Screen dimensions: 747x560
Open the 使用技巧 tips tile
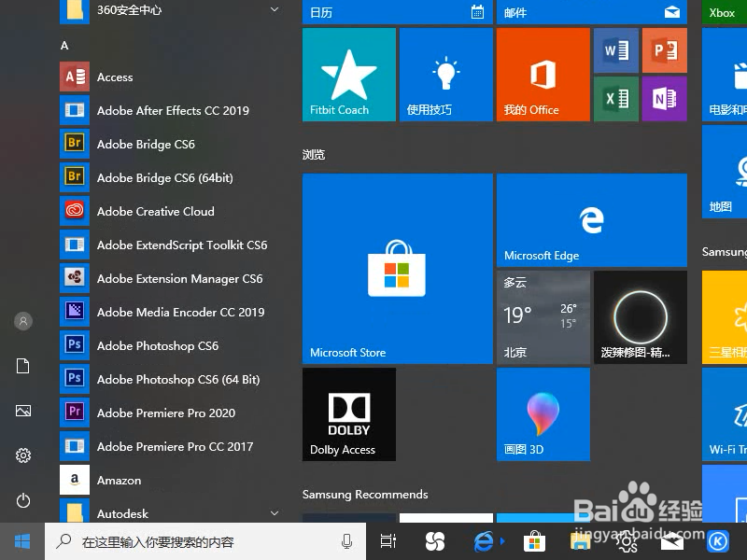point(446,75)
